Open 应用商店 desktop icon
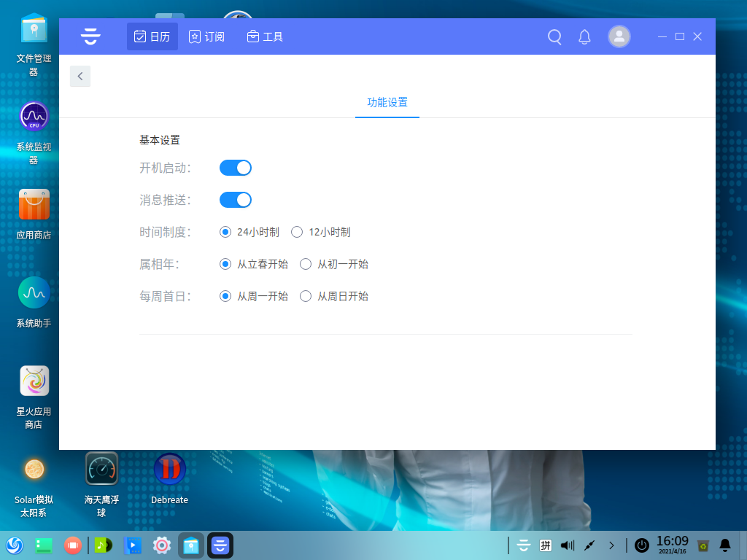Viewport: 747px width, 560px height. (x=34, y=214)
